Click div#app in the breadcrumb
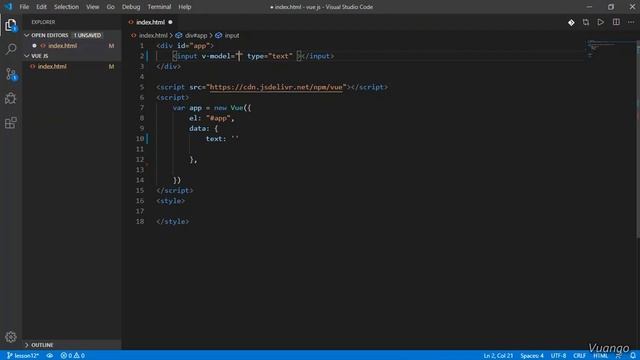Image resolution: width=640 pixels, height=360 pixels. [x=196, y=36]
